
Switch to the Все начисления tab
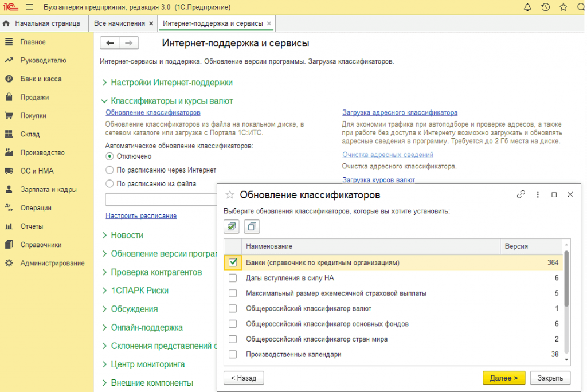119,23
